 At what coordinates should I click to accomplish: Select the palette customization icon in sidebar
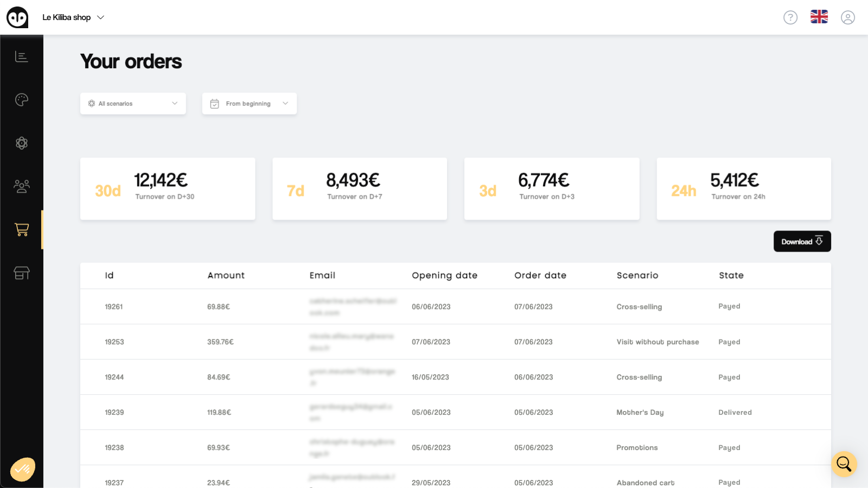[x=22, y=100]
